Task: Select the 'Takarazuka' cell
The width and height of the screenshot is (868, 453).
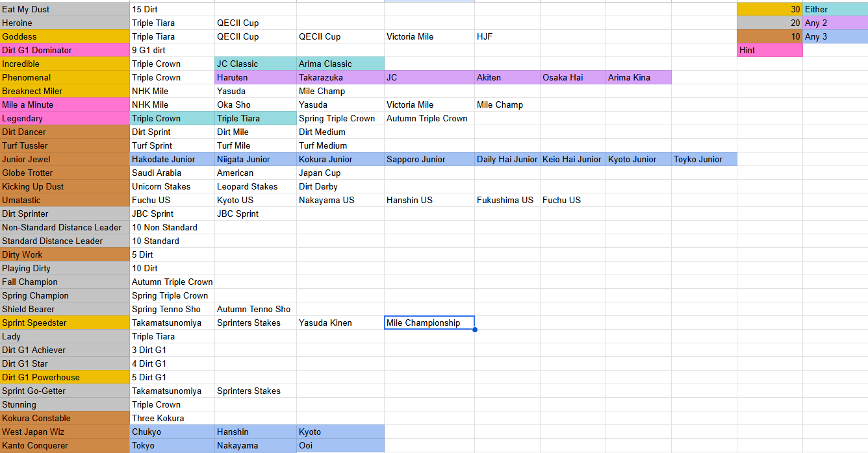Action: pyautogui.click(x=340, y=77)
